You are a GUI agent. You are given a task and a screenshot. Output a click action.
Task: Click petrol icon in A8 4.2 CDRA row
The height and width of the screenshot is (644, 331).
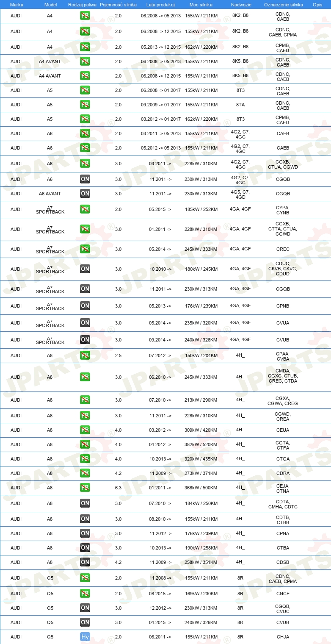[x=85, y=473]
